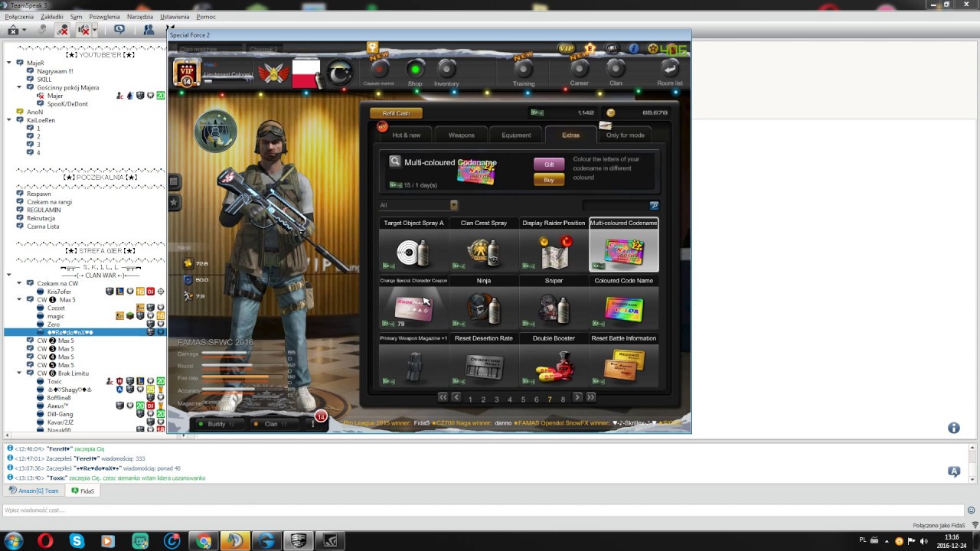Viewport: 980px width, 551px height.
Task: Switch to the Equipment tab
Action: (516, 135)
